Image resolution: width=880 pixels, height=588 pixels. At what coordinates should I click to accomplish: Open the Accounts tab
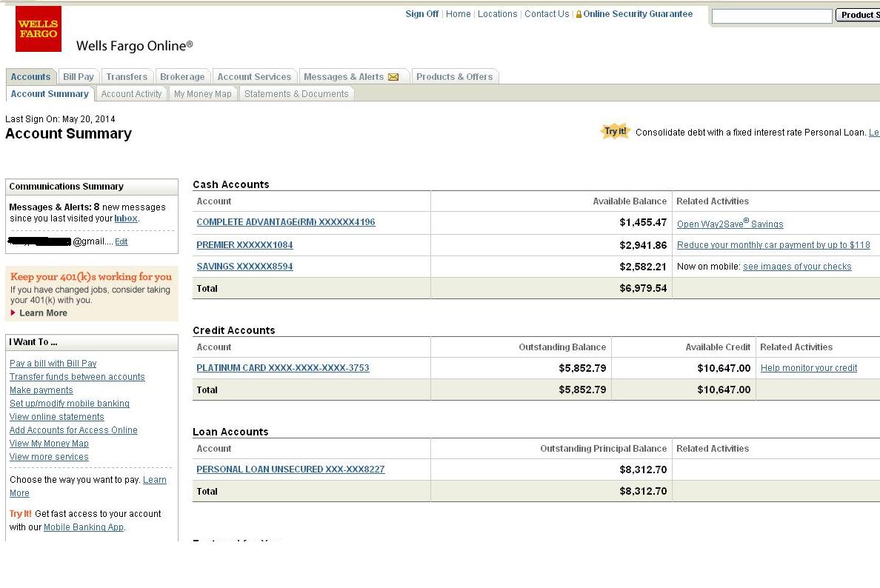point(30,77)
